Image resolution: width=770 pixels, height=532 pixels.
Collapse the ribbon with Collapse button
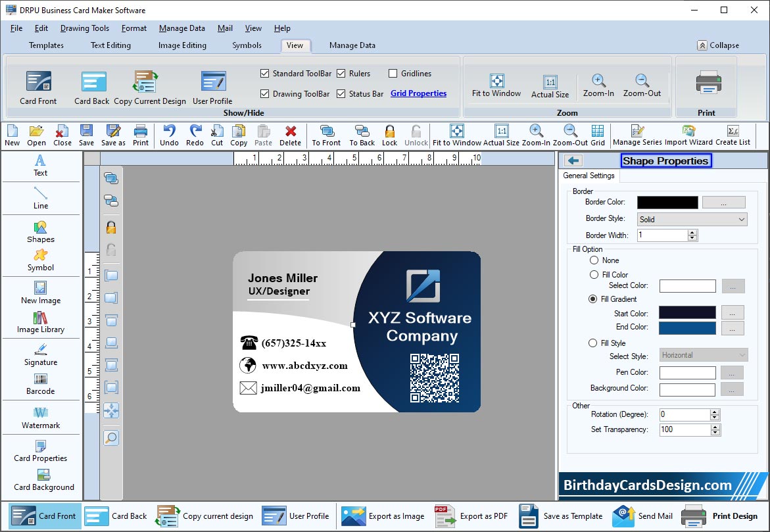(718, 45)
